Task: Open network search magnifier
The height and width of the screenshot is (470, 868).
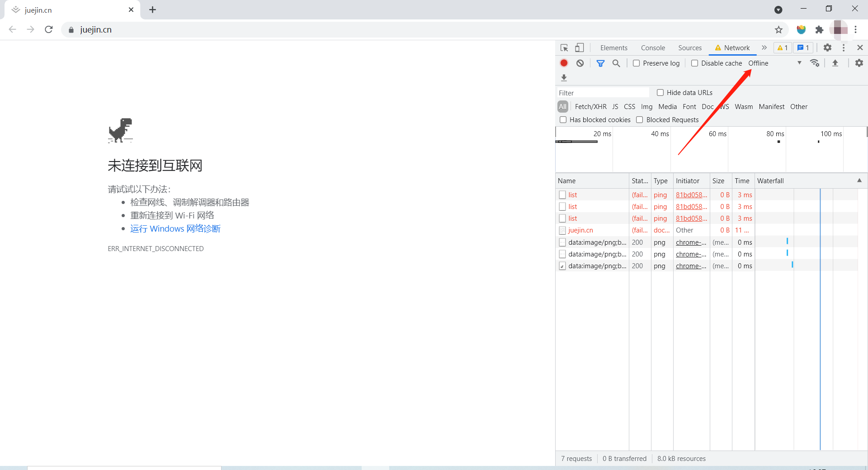Action: click(616, 63)
